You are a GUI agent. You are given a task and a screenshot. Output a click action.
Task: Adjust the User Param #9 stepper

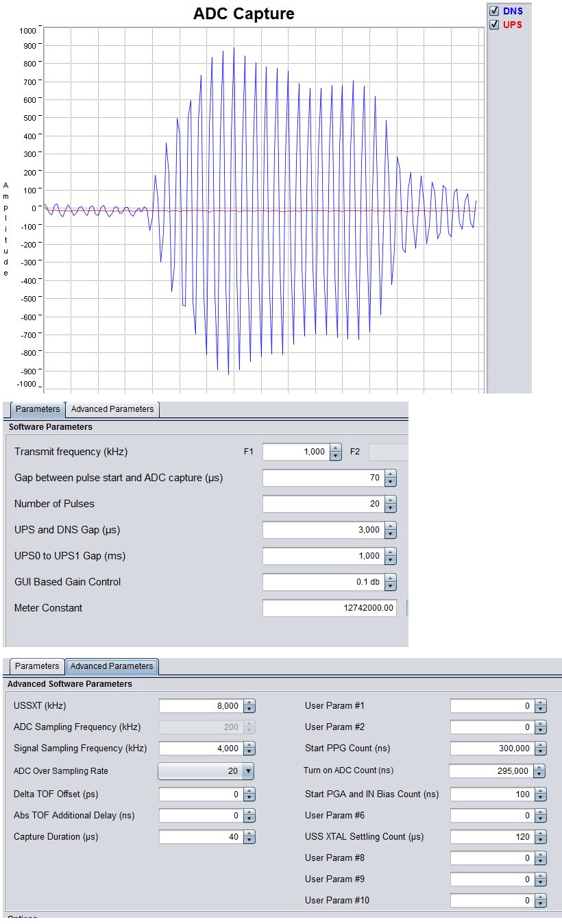541,879
